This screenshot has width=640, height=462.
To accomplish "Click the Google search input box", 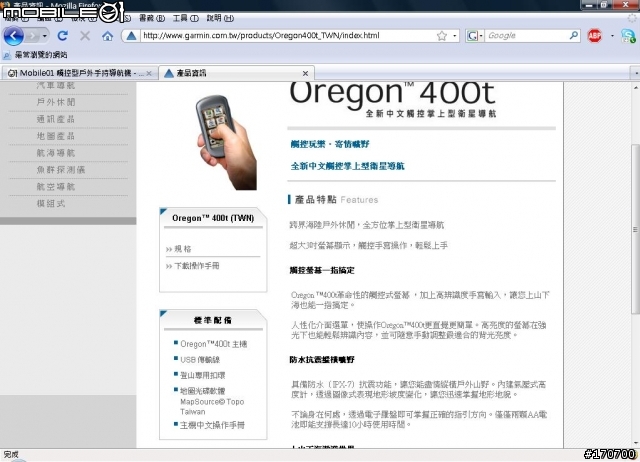I will pos(527,36).
